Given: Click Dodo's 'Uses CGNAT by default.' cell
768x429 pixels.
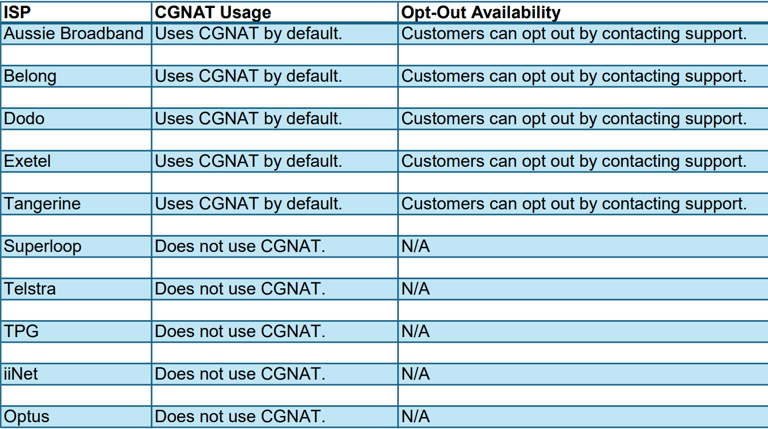Looking at the screenshot, I should coord(273,118).
